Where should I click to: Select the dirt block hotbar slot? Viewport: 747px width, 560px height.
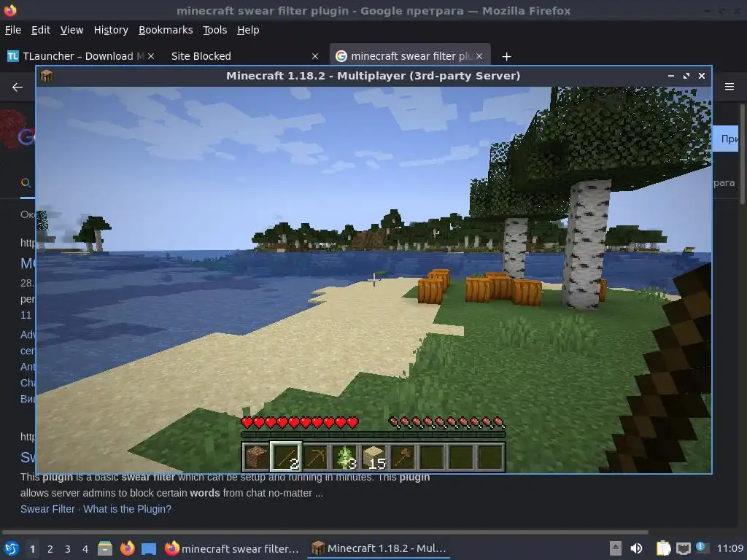pos(256,457)
